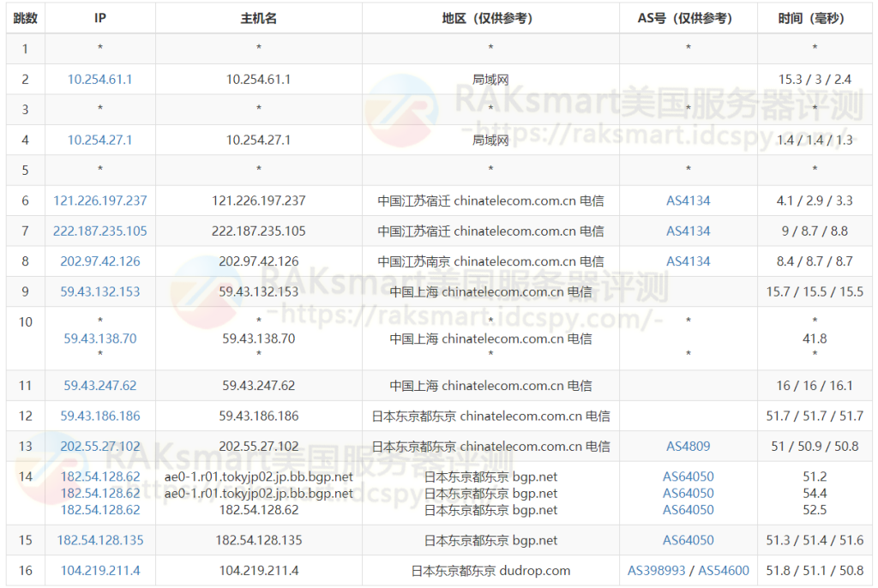This screenshot has width=878, height=588.
Task: Click time value 51.7 / 51.7 / 51.7
Action: [815, 416]
